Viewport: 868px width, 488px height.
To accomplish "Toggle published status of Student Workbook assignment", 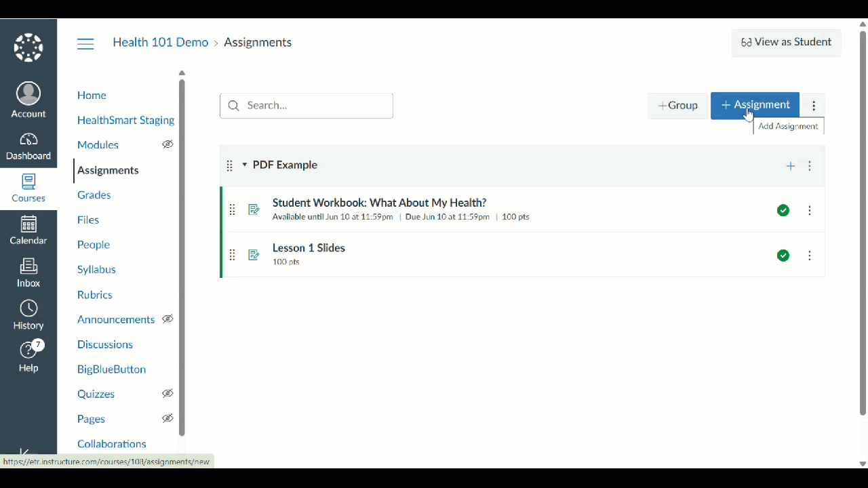I will tap(783, 210).
